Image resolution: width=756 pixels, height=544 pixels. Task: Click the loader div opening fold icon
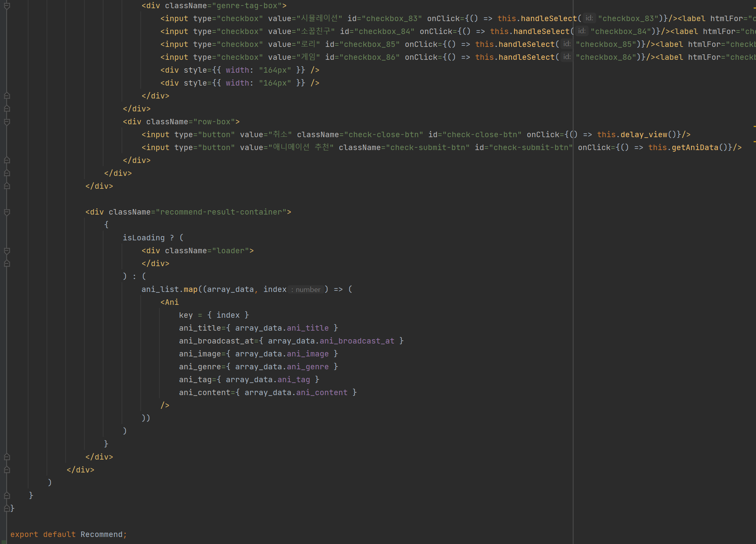pos(7,251)
